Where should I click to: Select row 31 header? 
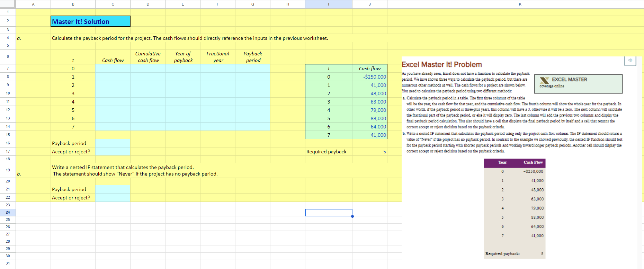coord(8,263)
